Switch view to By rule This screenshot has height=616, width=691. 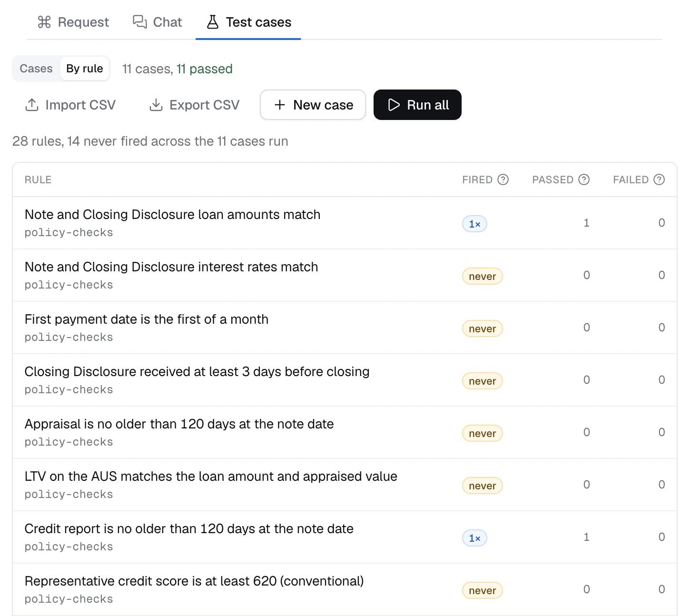[x=85, y=69]
